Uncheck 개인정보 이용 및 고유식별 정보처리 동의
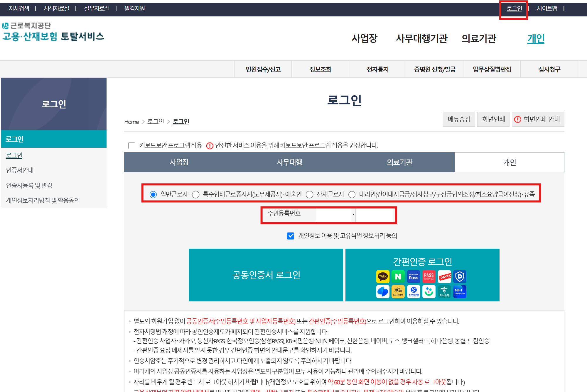The height and width of the screenshot is (392, 587). [291, 236]
